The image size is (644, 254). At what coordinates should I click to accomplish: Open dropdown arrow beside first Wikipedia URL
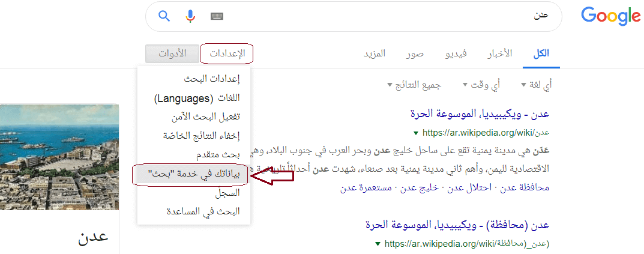pyautogui.click(x=416, y=133)
